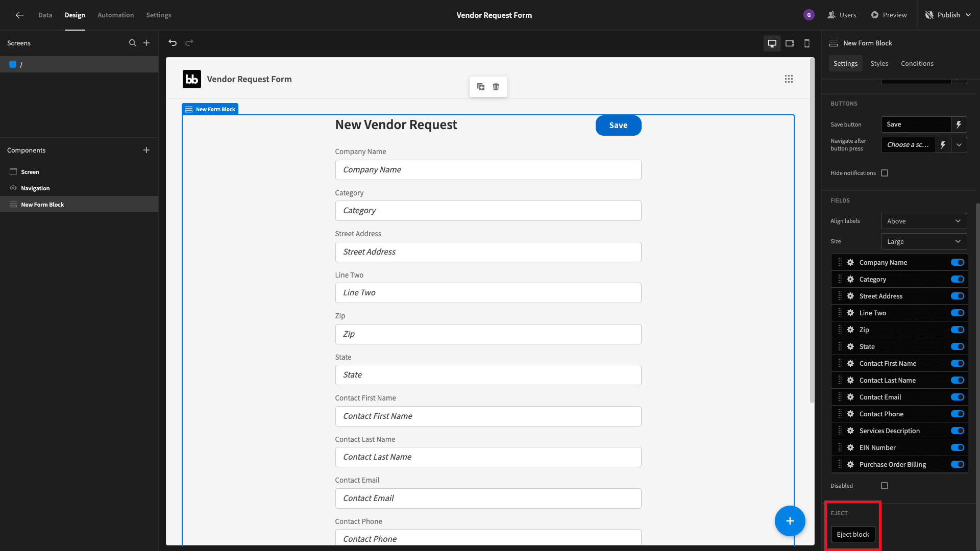Viewport: 980px width, 551px height.
Task: Click the grid/dots icon top right of form
Action: 789,79
